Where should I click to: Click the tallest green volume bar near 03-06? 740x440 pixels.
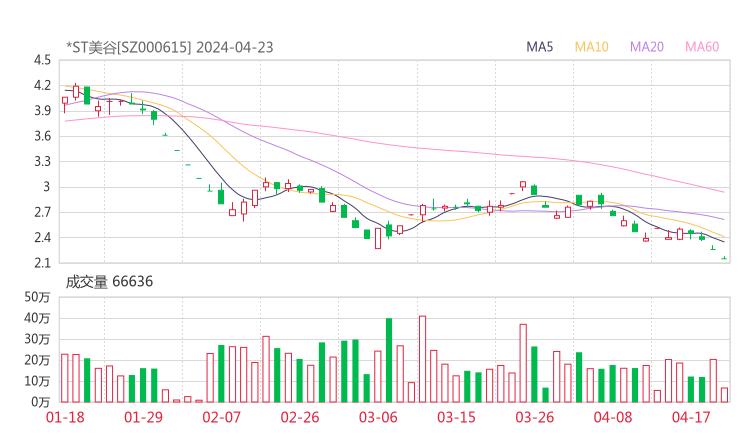389,360
